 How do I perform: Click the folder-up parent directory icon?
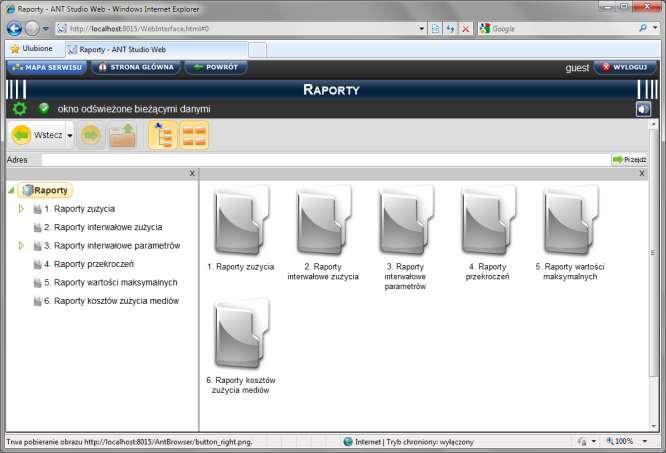coord(122,135)
